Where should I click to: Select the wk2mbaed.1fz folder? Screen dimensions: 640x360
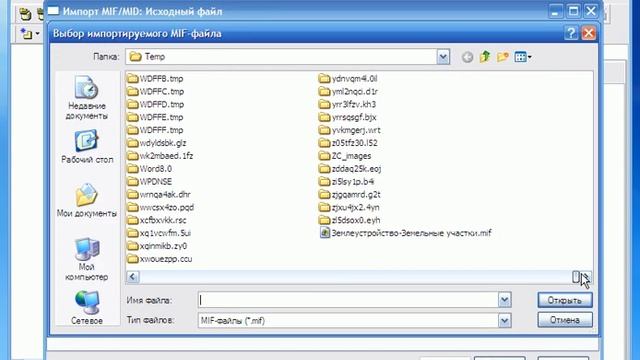tap(160, 156)
